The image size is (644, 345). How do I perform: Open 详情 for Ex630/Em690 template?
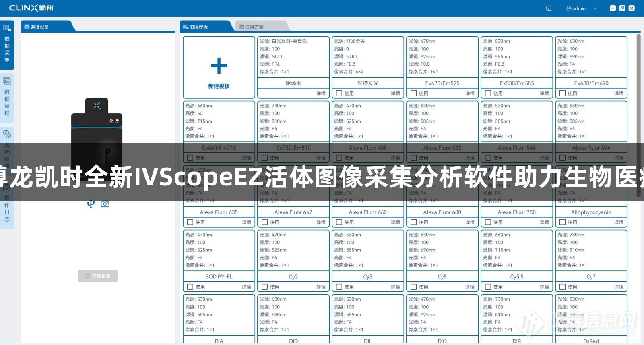(619, 94)
